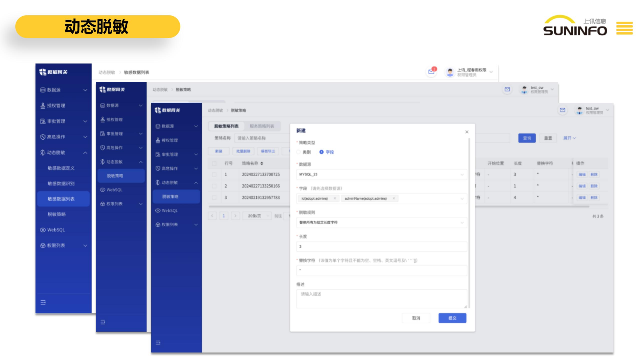The width and height of the screenshot is (640, 360).
Task: Click the app logo in the front window sidebar
Action: coord(158,110)
